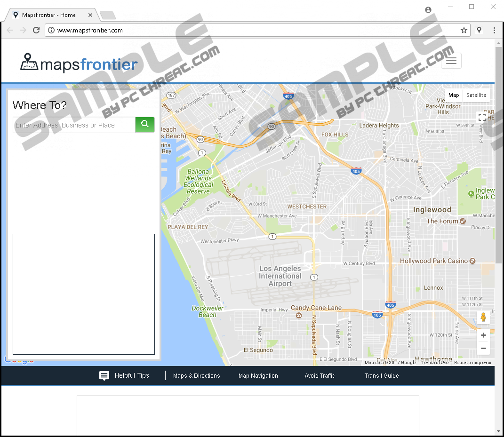Open Terms of Use map link
This screenshot has width=504, height=437.
(435, 363)
